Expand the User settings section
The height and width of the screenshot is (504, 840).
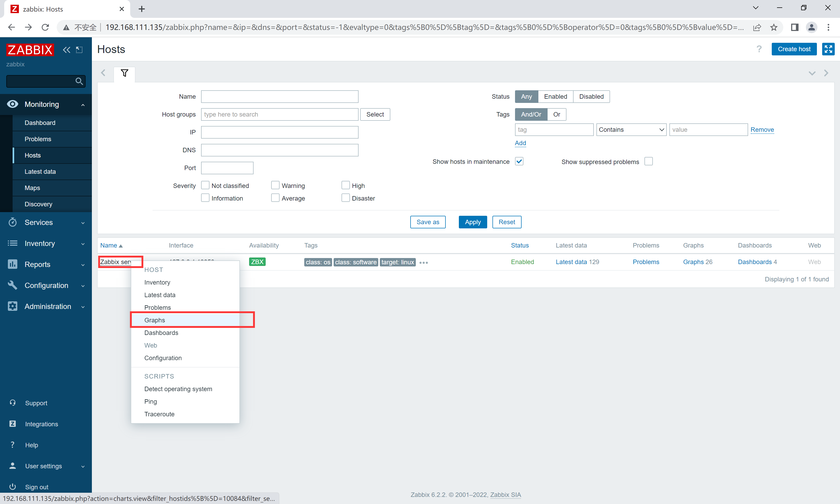83,466
